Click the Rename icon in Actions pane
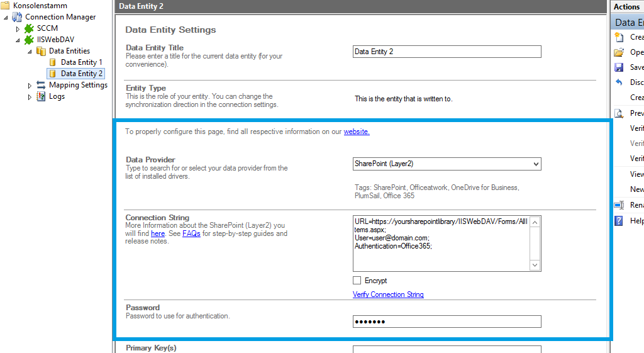Image resolution: width=644 pixels, height=353 pixels. point(619,205)
